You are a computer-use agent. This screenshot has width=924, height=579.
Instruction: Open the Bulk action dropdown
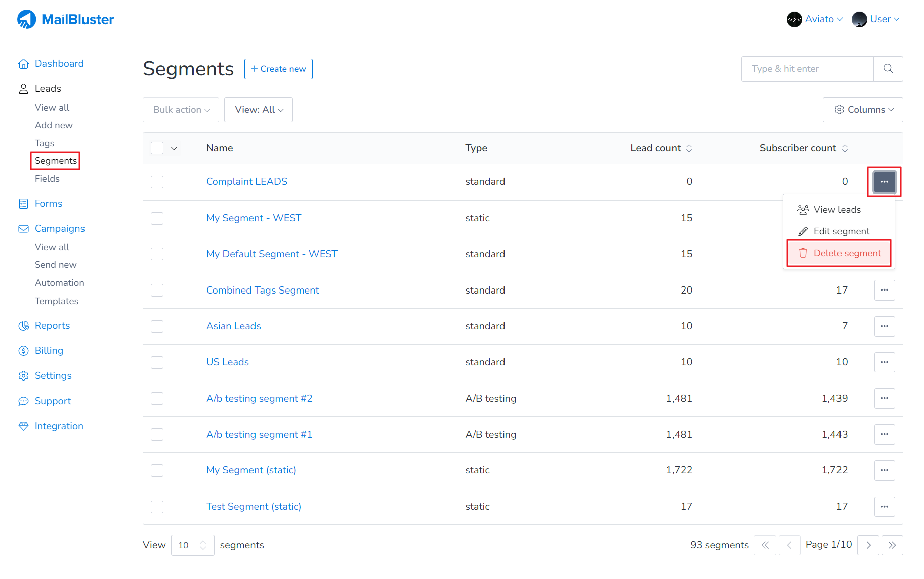click(181, 109)
